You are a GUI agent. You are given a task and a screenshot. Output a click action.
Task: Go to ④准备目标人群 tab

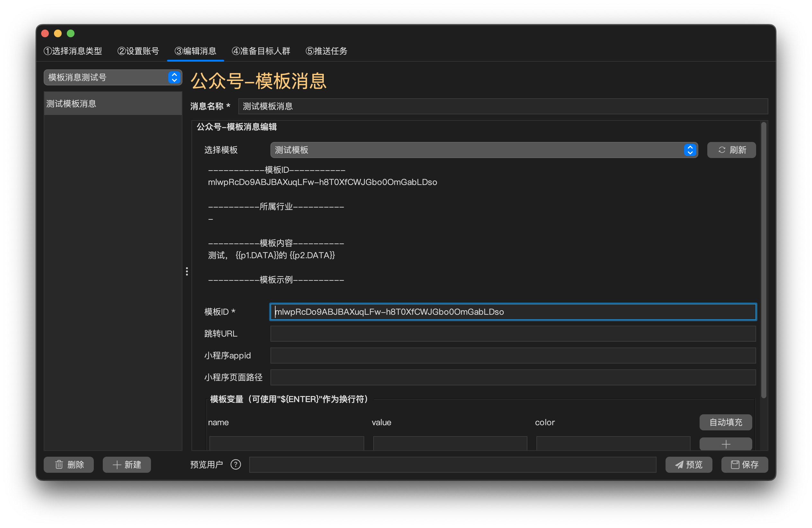click(261, 51)
